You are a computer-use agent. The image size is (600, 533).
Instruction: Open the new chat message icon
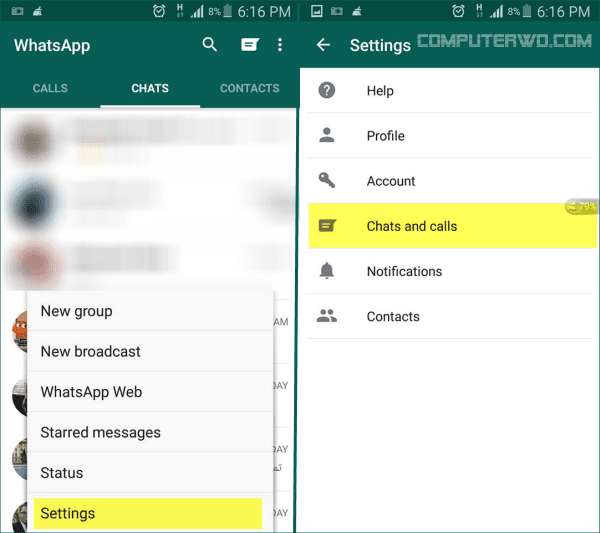(x=250, y=45)
